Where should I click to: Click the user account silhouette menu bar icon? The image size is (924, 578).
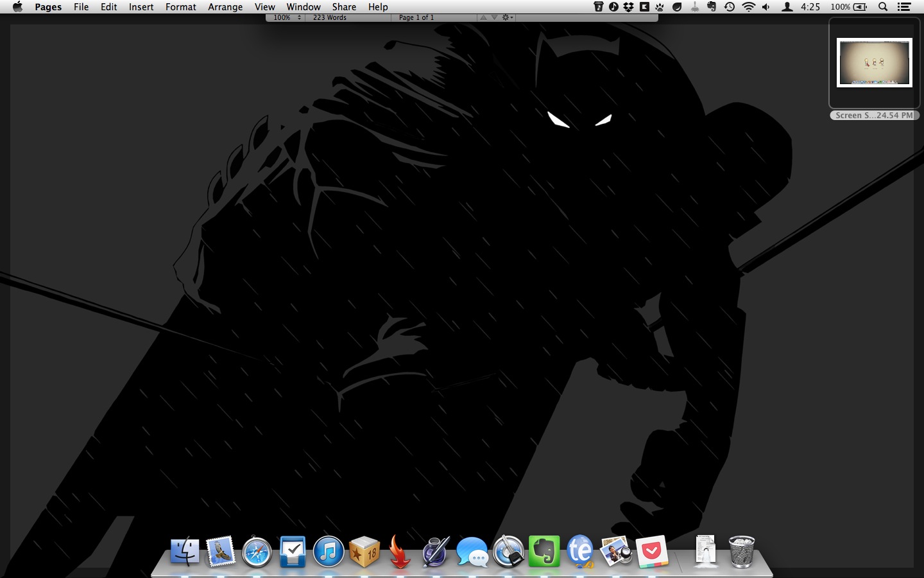coord(787,7)
